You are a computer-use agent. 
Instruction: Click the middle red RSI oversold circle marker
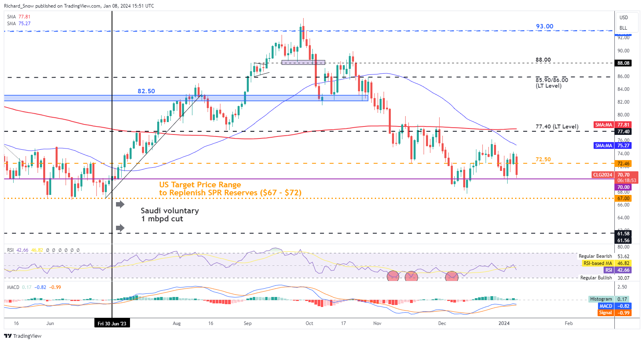[411, 276]
